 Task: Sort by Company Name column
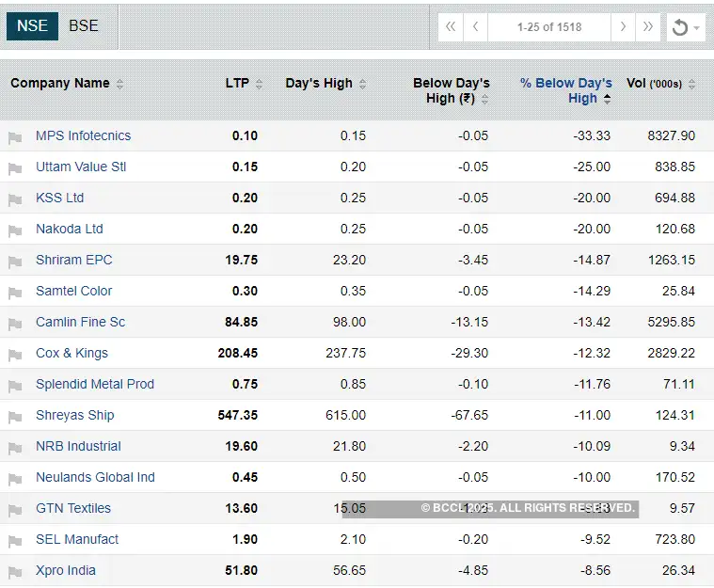point(119,84)
